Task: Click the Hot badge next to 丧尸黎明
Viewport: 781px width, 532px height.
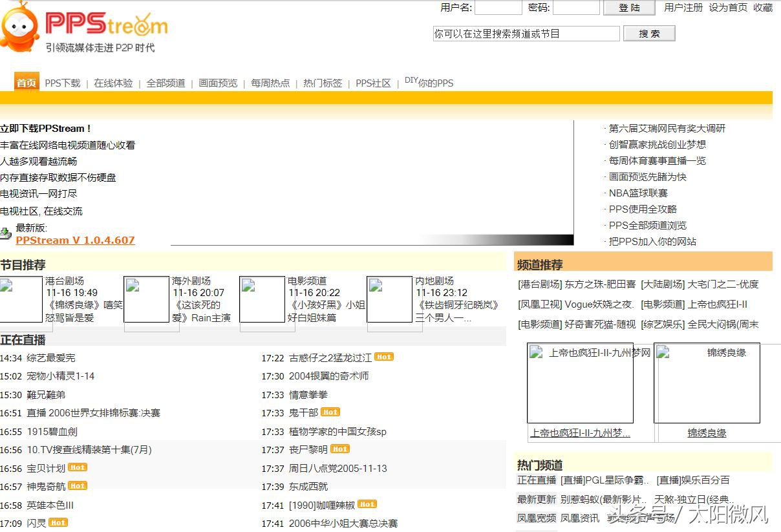Action: coord(339,449)
